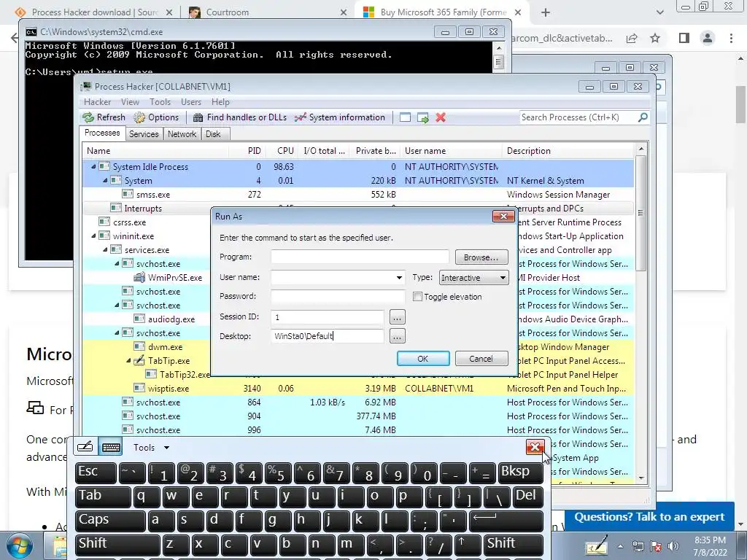Select the smss.exe process row
Image resolution: width=747 pixels, height=560 pixels.
[357, 194]
